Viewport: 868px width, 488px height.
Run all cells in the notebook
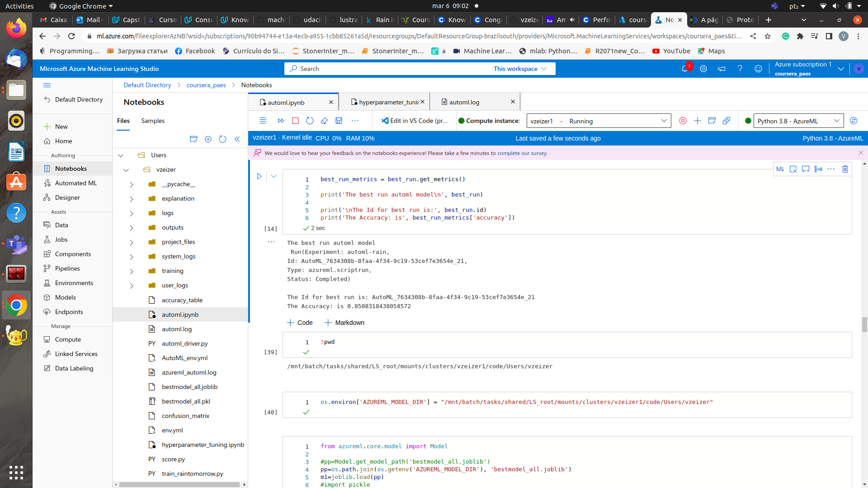click(x=281, y=121)
